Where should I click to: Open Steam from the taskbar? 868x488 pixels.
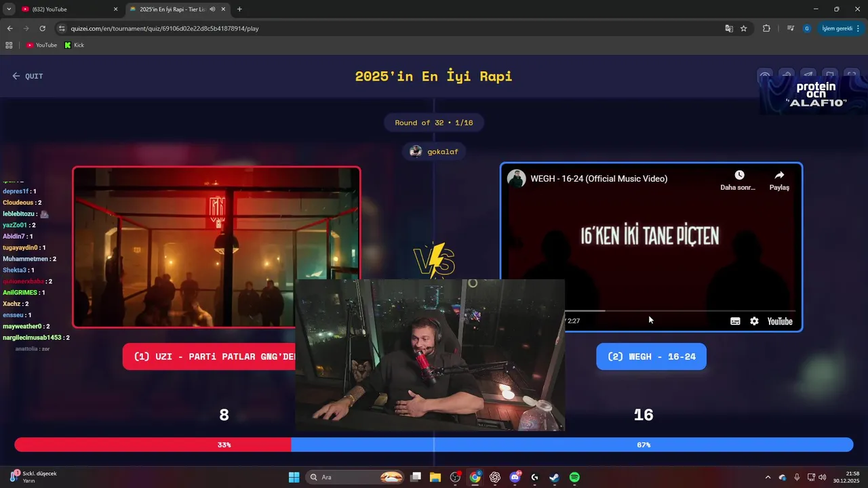(554, 477)
